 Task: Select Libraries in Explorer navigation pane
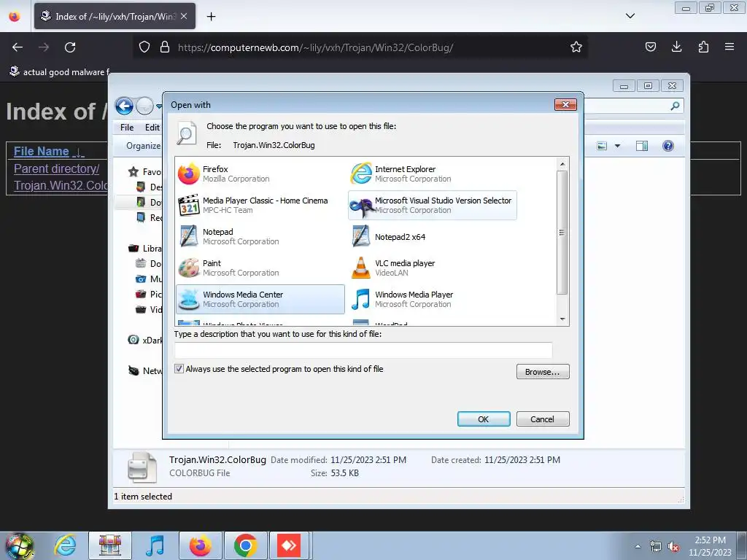click(145, 249)
